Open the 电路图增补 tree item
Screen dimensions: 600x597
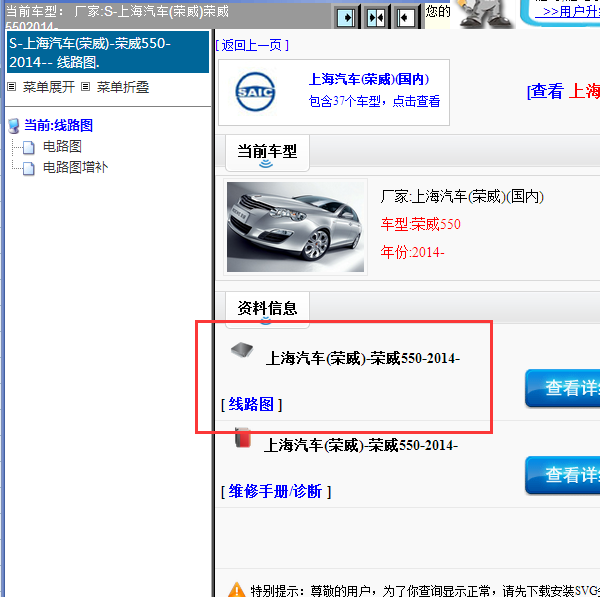click(x=75, y=167)
